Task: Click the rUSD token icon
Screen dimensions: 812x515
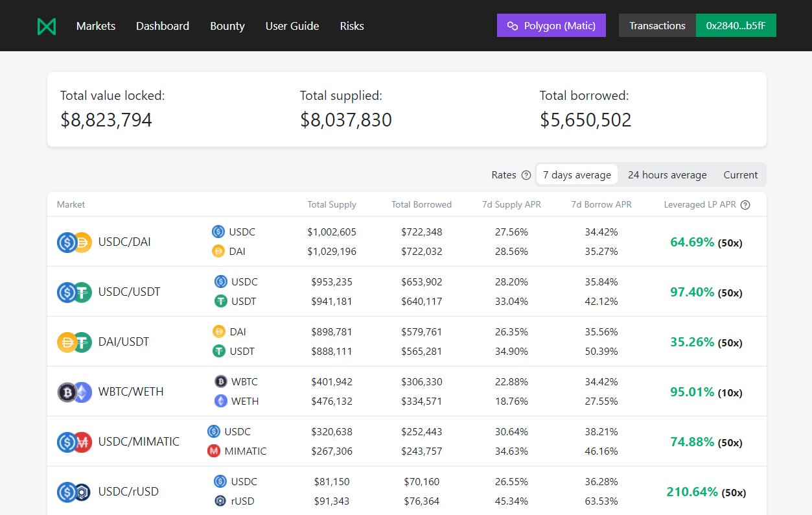Action: point(220,501)
